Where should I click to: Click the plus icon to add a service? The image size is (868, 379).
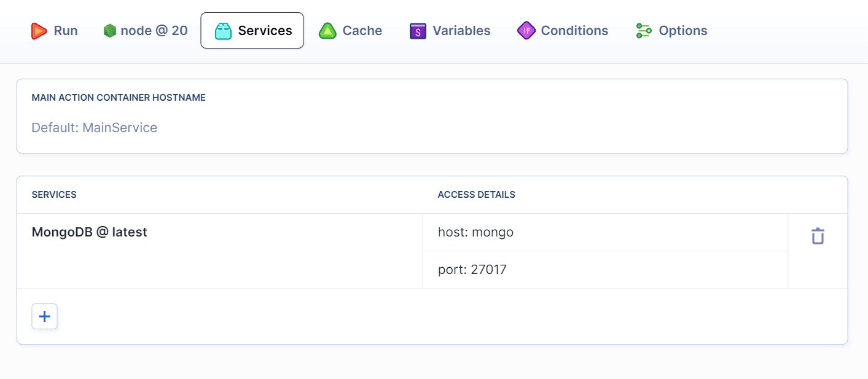(44, 316)
